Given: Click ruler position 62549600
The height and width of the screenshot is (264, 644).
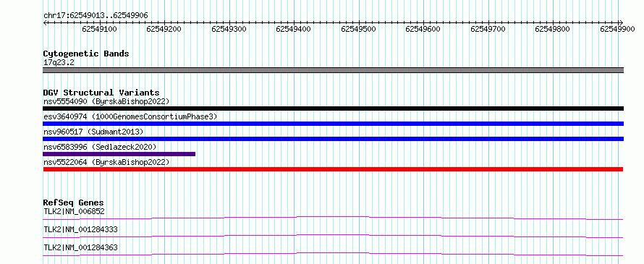Looking at the screenshot, I should click(423, 29).
